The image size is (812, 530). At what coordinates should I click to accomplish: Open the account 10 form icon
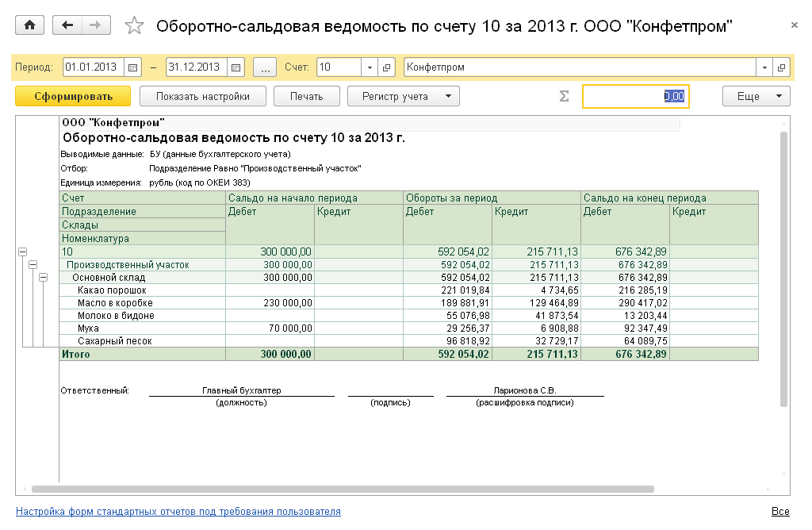click(386, 67)
